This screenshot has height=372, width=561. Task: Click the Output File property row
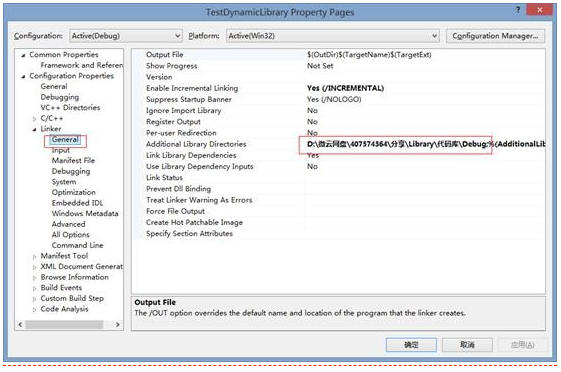pos(338,55)
